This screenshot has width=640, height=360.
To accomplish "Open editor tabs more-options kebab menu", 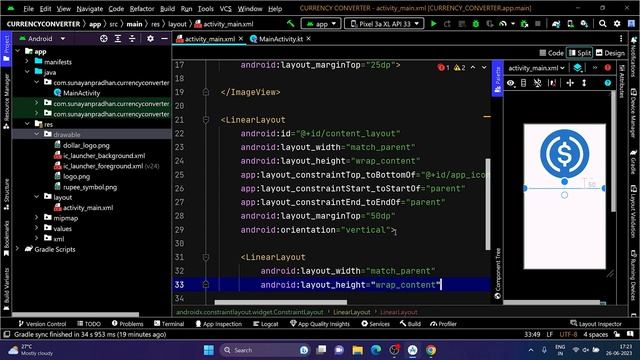I will coord(621,39).
